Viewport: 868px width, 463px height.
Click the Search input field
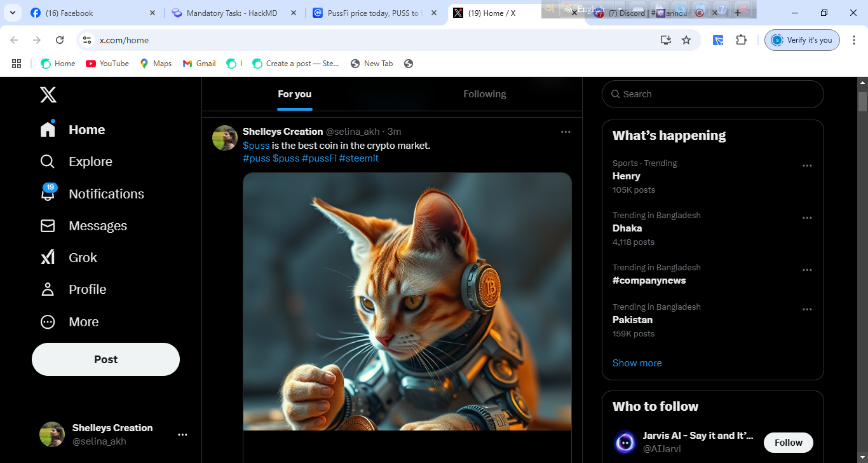712,94
